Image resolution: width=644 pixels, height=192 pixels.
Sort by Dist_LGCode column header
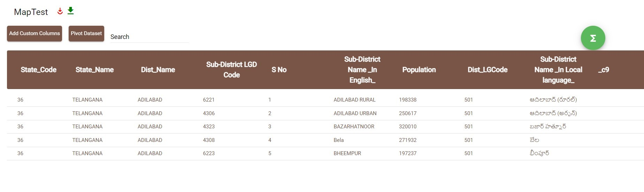tap(487, 70)
